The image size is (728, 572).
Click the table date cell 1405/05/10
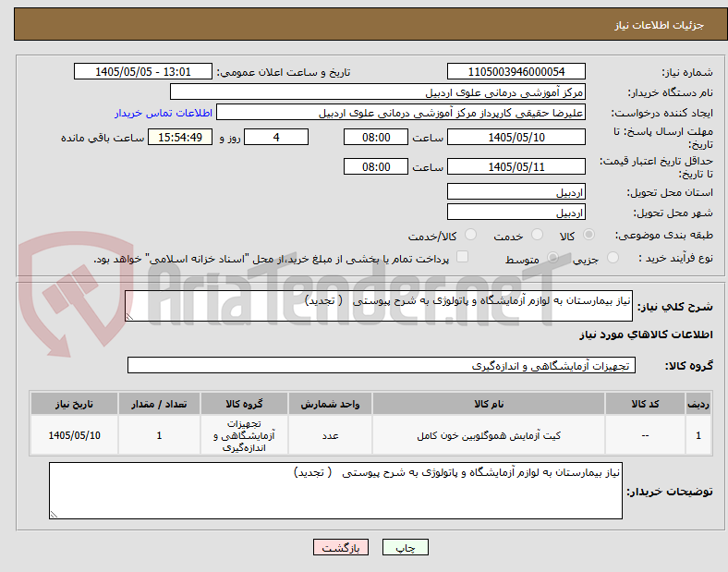tap(74, 435)
